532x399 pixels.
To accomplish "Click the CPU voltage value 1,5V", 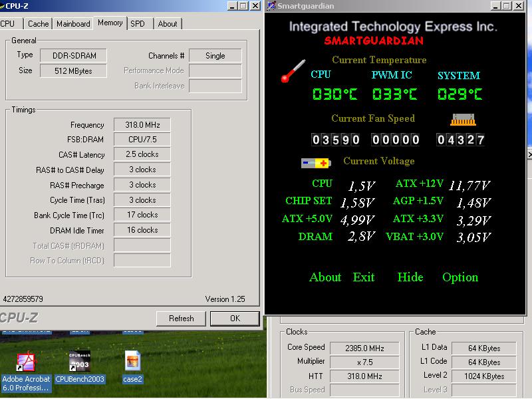I will [362, 186].
